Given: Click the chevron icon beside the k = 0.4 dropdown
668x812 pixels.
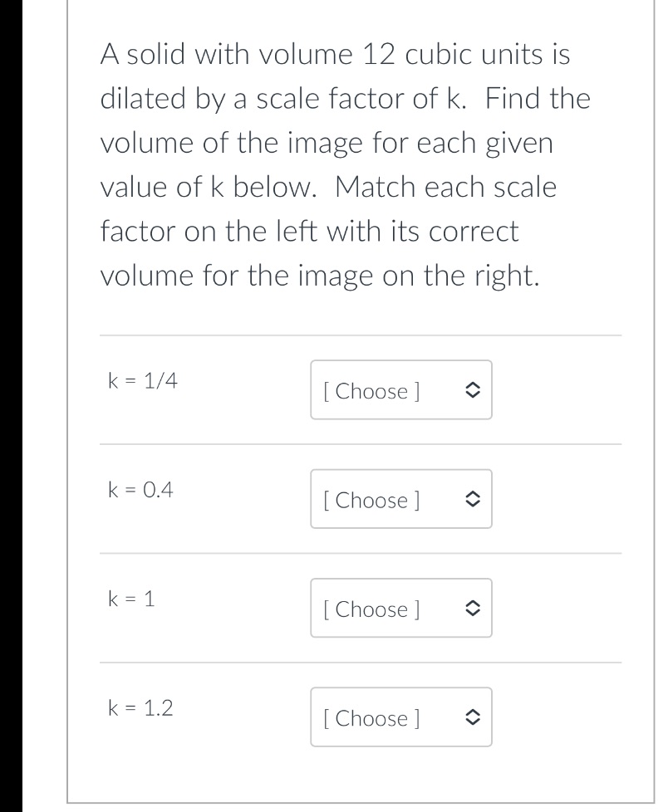Looking at the screenshot, I should point(471,500).
